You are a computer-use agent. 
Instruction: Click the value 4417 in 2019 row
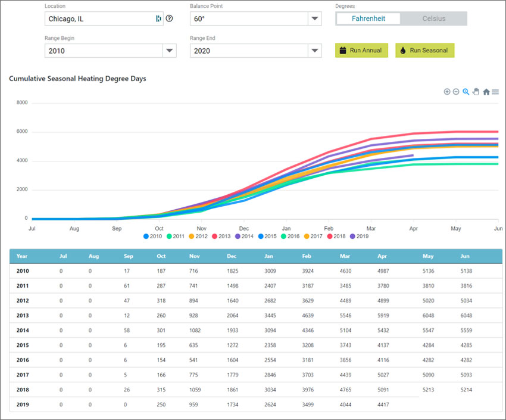coord(383,405)
